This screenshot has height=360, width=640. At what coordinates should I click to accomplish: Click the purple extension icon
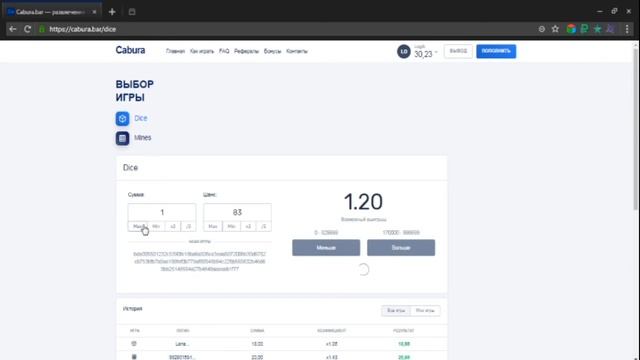point(611,29)
